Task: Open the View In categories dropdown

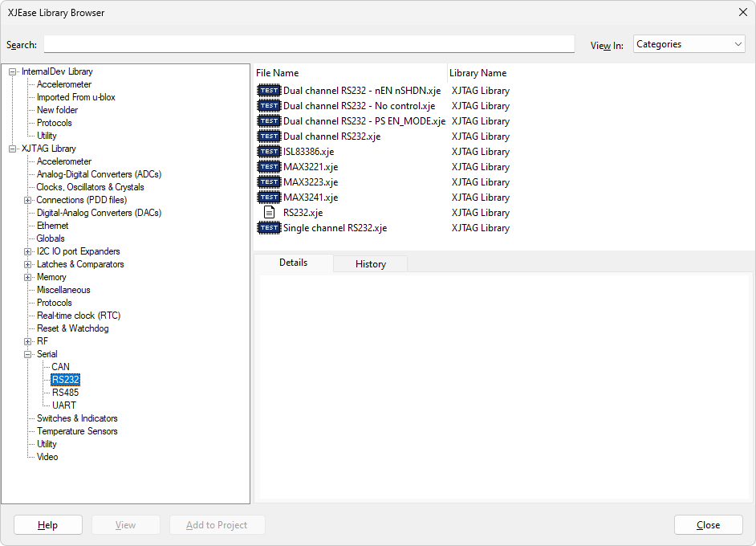Action: tap(689, 45)
